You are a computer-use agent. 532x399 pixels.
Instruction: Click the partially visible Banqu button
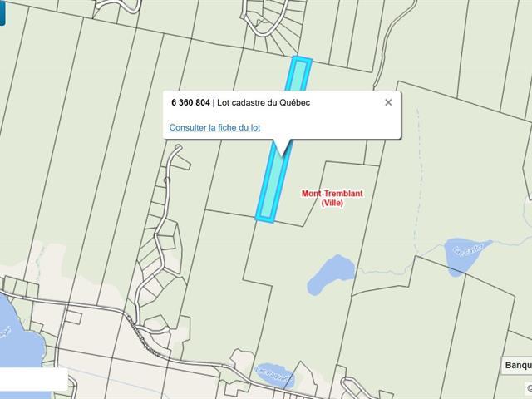point(517,365)
